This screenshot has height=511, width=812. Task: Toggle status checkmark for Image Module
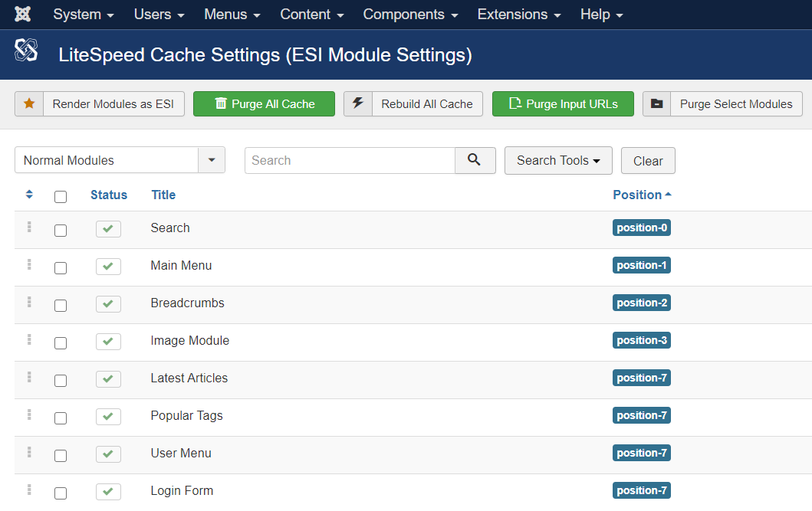point(108,342)
